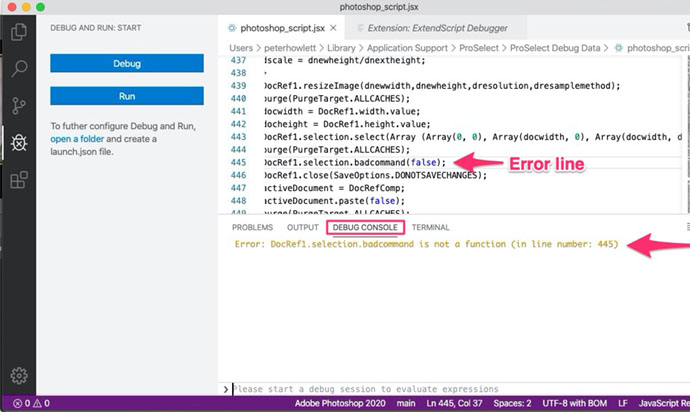690x412 pixels.
Task: Open the Explorer view in activity bar
Action: tap(18, 32)
